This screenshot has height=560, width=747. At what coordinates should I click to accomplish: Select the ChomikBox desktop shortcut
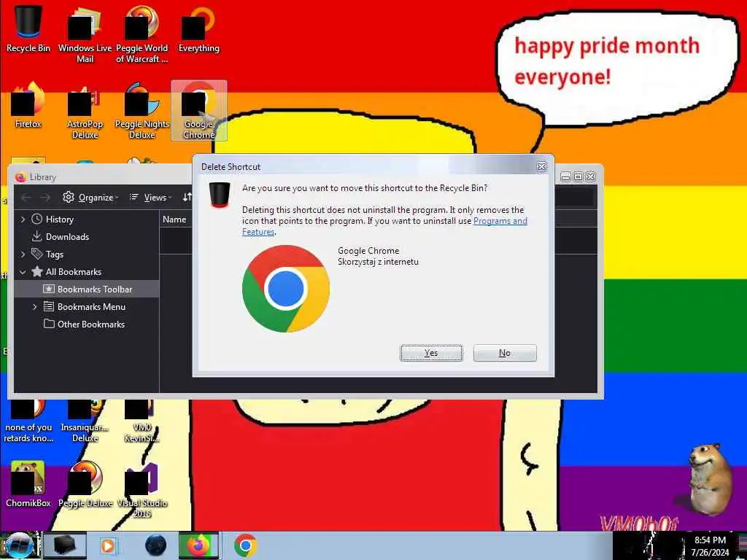click(28, 484)
